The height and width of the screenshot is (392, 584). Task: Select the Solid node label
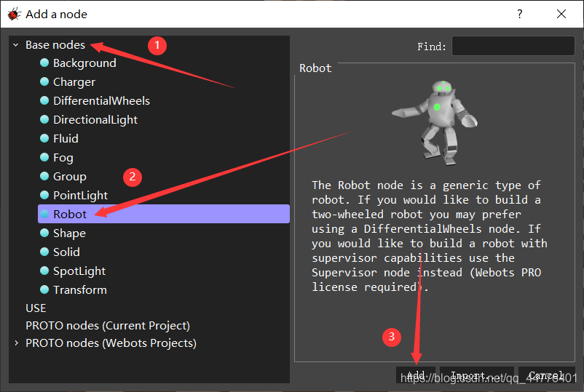click(x=66, y=252)
